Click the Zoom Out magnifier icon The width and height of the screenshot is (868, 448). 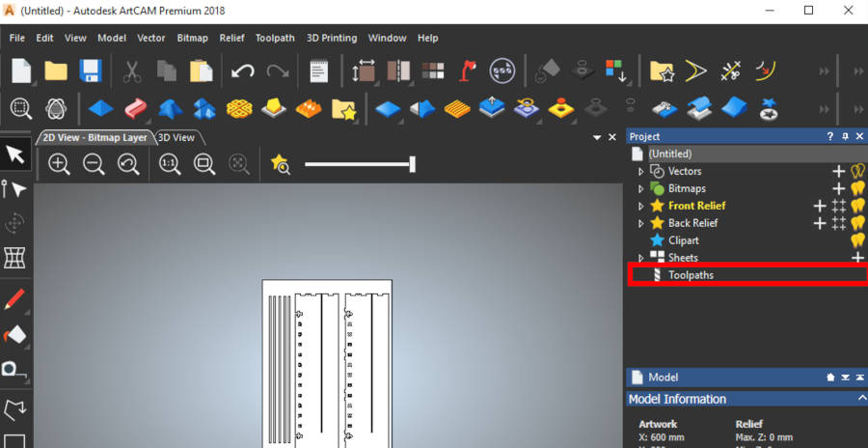(95, 164)
